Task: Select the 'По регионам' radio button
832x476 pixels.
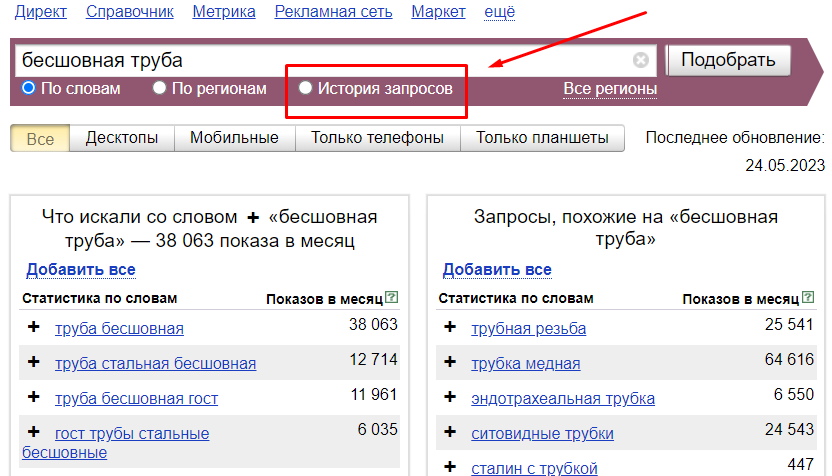Action: pos(159,88)
